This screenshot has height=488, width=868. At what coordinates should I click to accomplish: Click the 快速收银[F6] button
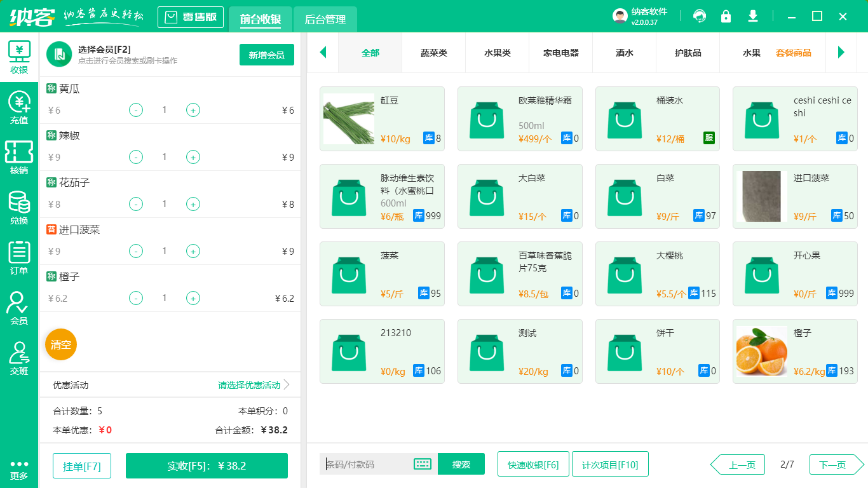(x=533, y=464)
